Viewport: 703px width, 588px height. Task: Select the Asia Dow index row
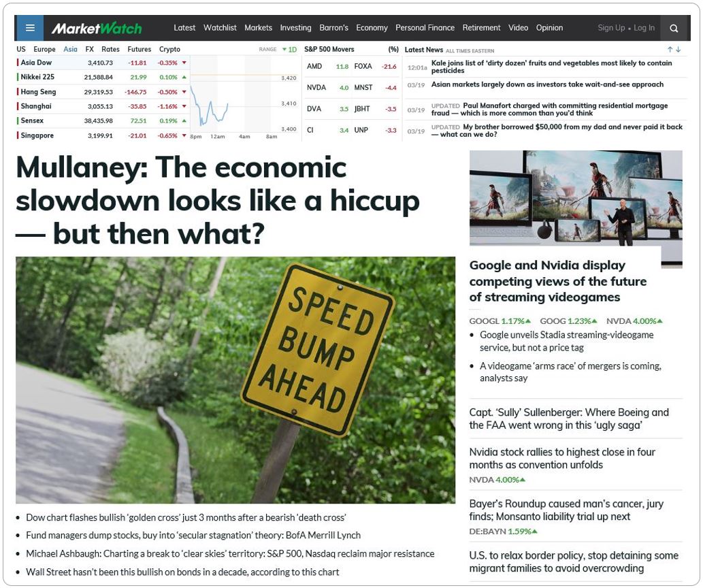[x=102, y=63]
